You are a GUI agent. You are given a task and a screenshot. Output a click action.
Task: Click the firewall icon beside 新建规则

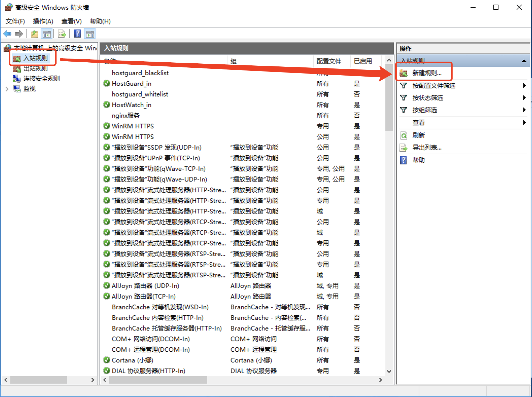tap(403, 73)
